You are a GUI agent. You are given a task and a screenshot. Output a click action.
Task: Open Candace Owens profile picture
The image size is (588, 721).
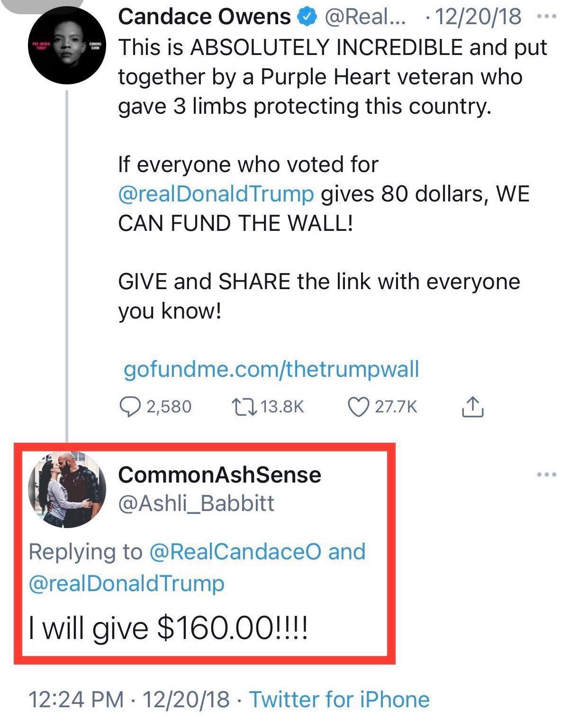pyautogui.click(x=67, y=46)
